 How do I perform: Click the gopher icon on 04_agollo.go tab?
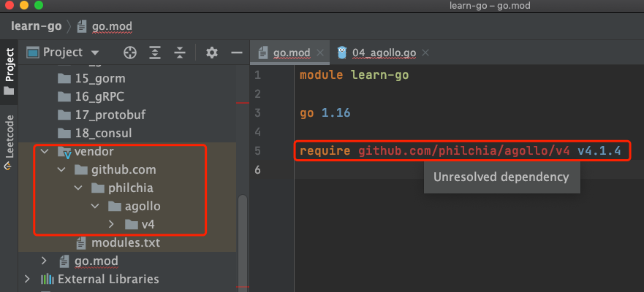(342, 53)
